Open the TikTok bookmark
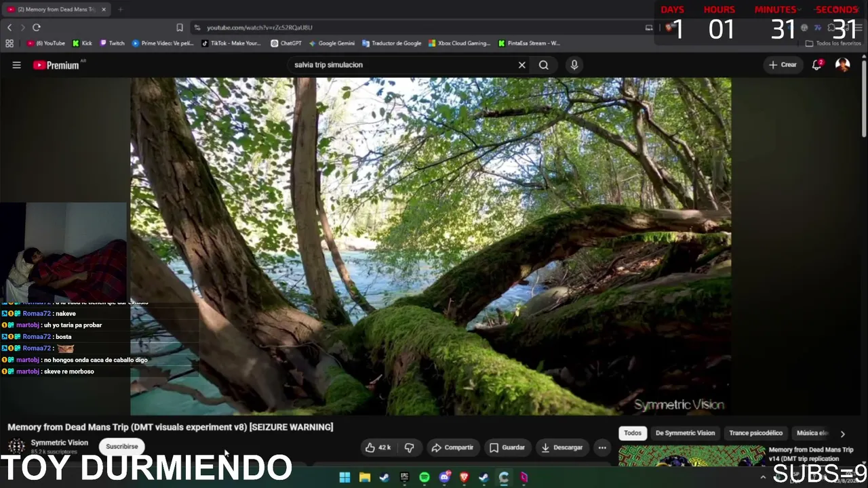This screenshot has width=868, height=488. 231,43
